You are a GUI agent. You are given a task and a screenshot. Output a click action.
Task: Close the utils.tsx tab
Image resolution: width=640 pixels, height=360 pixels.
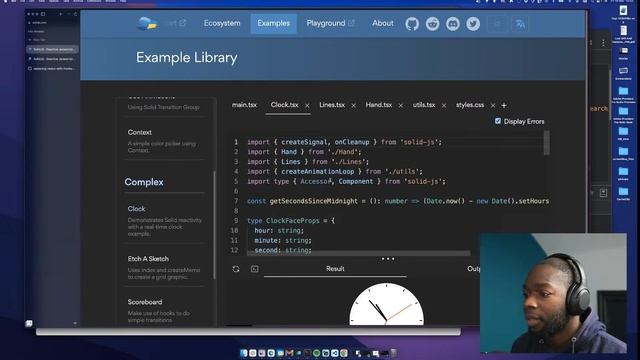coord(444,105)
